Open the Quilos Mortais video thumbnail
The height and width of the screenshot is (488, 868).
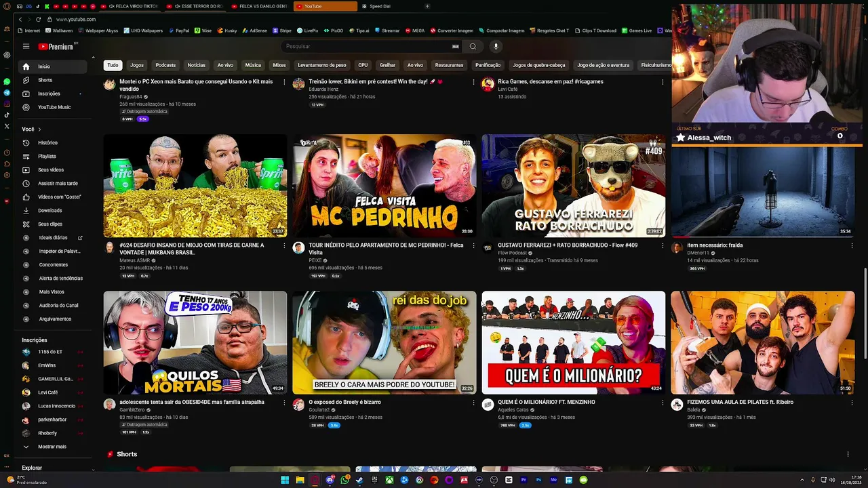pyautogui.click(x=195, y=342)
